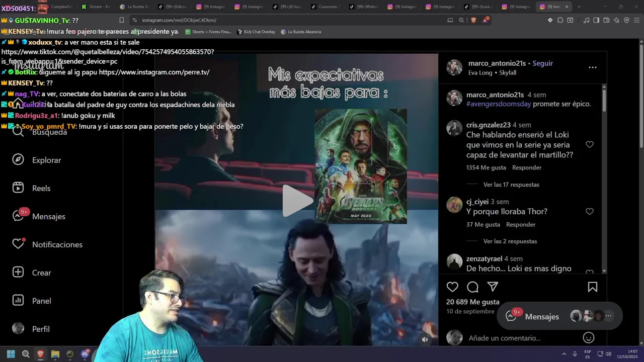This screenshot has height=362, width=644.
Task: Follow marco_antonio21s with Seguir
Action: click(x=542, y=63)
